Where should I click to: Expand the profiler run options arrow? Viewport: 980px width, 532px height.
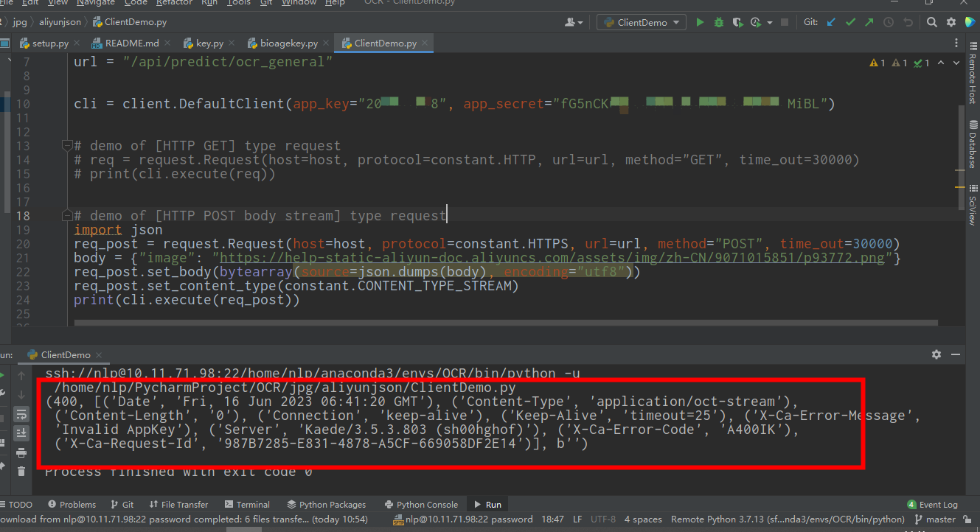click(x=768, y=22)
